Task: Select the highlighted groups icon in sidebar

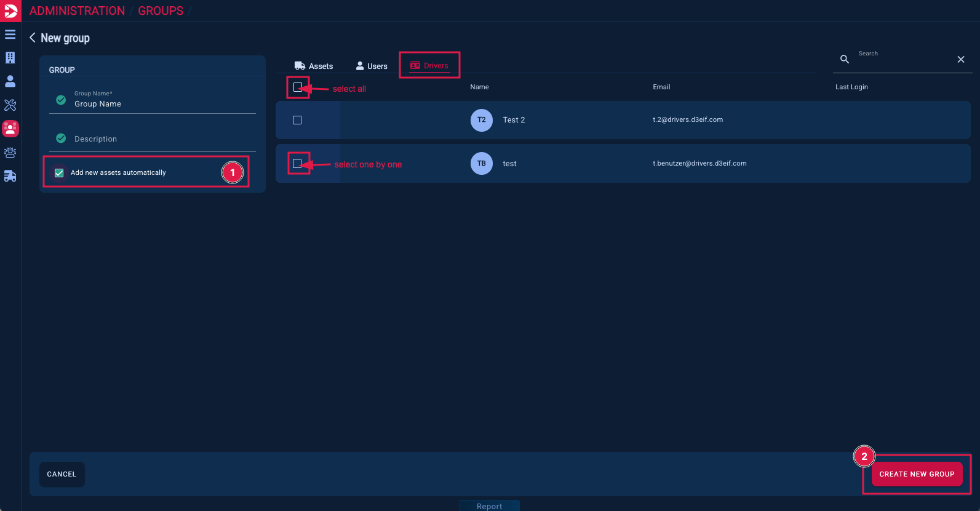Action: [x=10, y=129]
